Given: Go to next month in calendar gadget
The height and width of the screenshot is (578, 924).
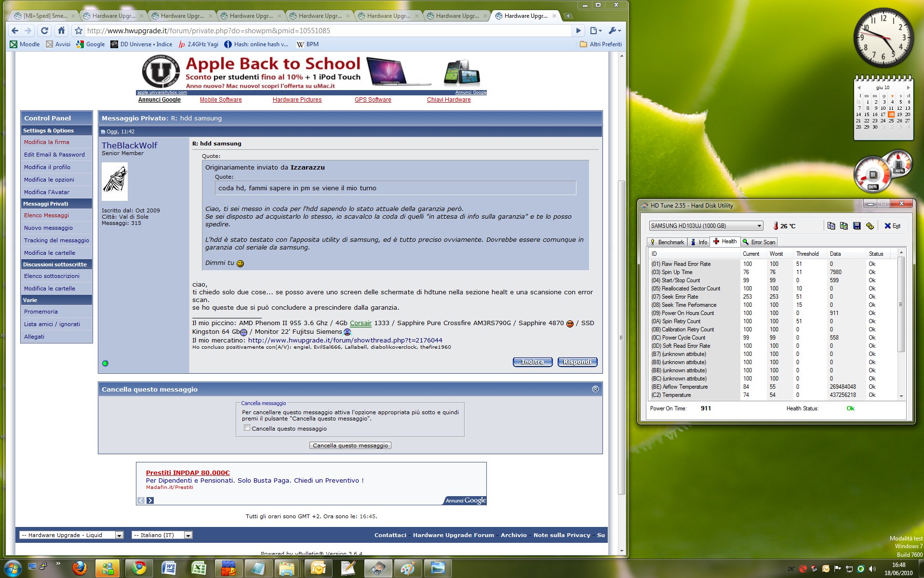Looking at the screenshot, I should pos(908,88).
